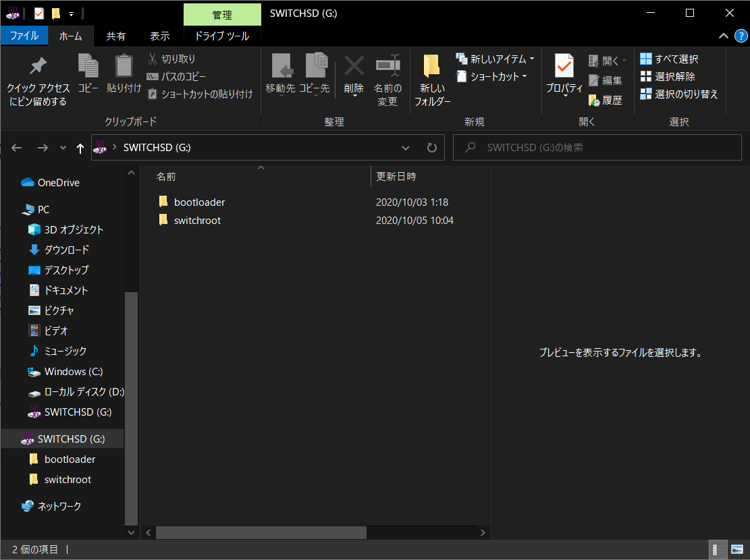Collapse the ribbon with the chevron
The image size is (750, 560).
click(x=724, y=36)
